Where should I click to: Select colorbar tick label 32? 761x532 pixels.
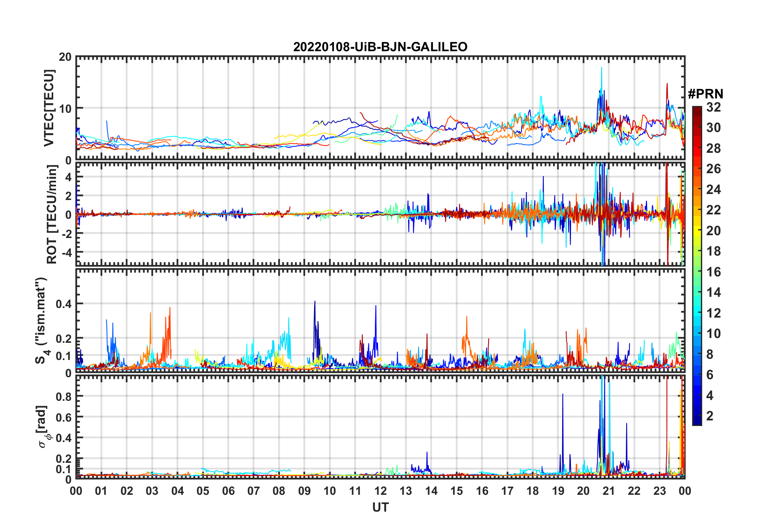click(x=713, y=107)
